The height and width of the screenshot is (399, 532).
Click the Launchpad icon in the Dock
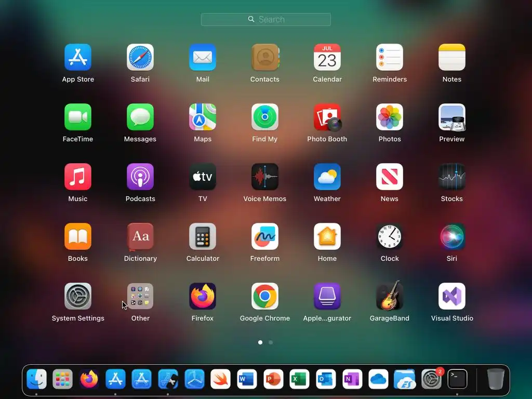63,379
